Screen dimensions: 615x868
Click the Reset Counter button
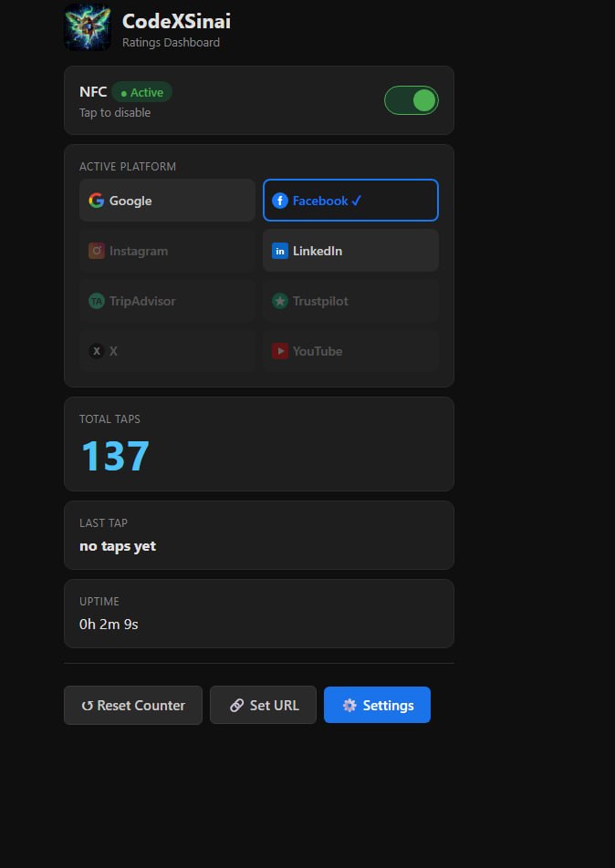(x=133, y=706)
